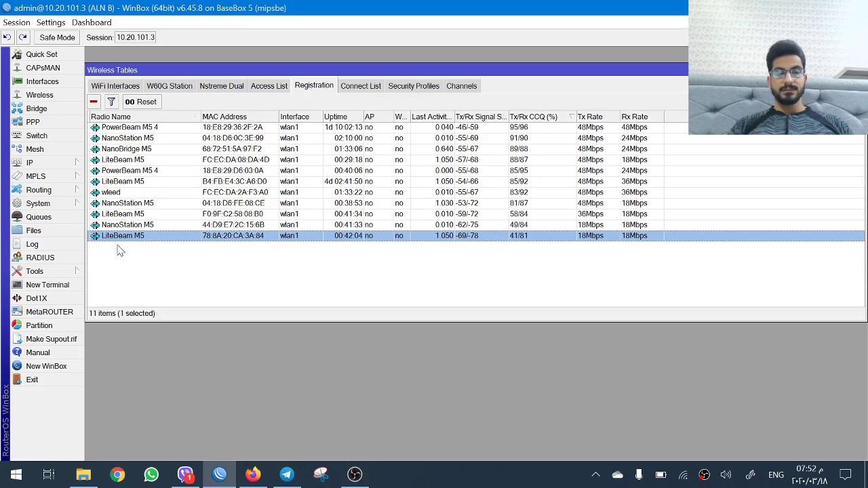The width and height of the screenshot is (868, 488).
Task: Open Telegram from taskbar
Action: coord(287,474)
